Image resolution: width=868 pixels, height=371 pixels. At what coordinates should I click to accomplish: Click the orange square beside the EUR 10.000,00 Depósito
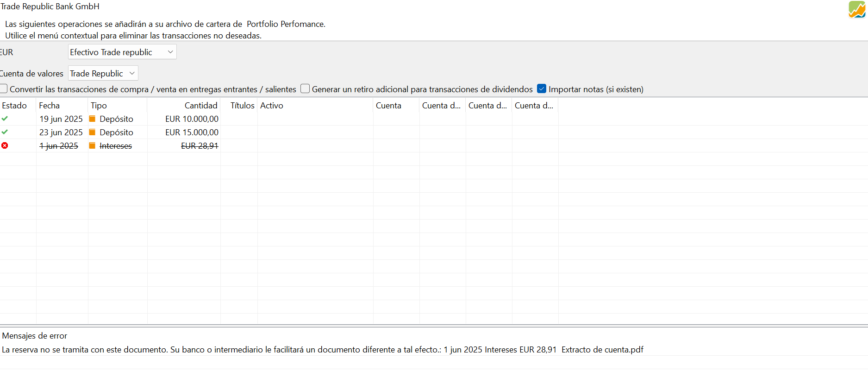(92, 119)
